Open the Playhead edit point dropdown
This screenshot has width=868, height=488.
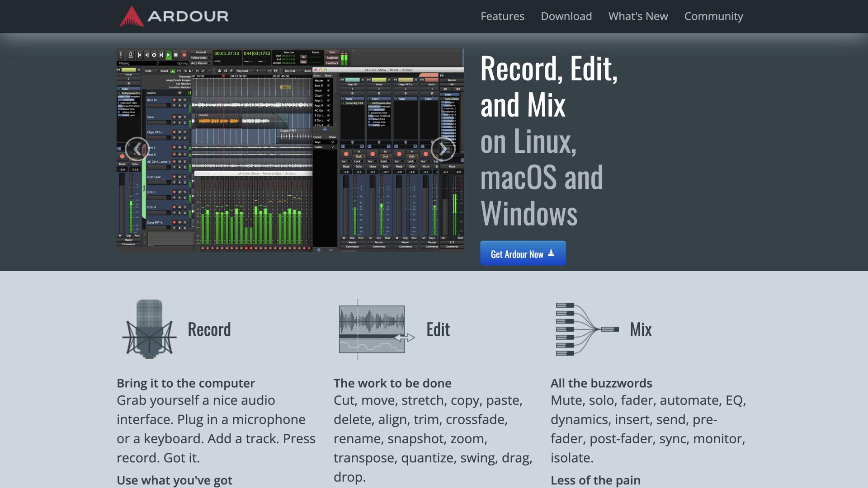pos(245,71)
